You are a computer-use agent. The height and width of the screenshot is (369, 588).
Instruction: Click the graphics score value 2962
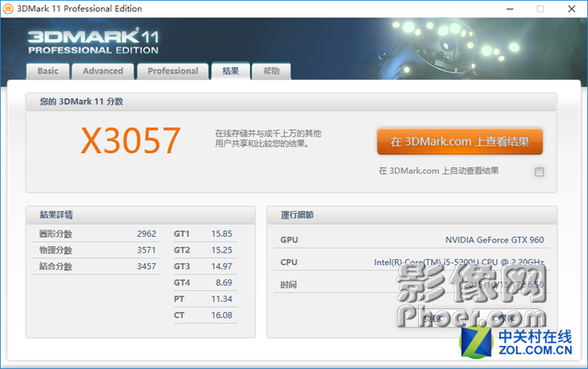click(147, 234)
